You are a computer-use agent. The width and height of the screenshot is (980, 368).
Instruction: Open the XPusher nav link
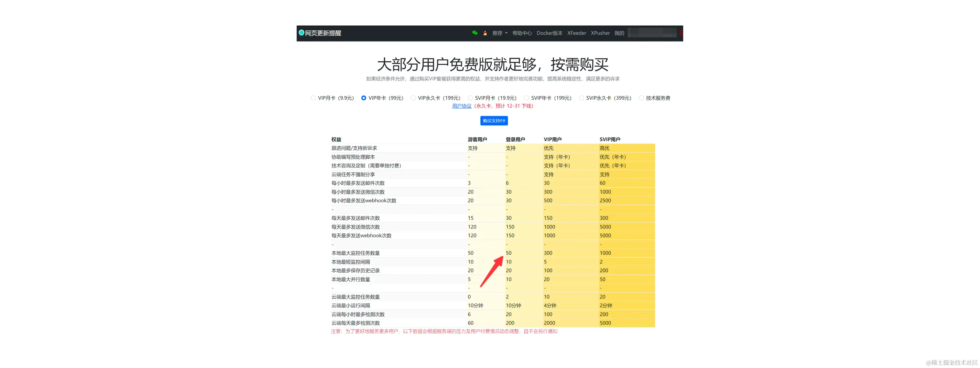600,33
